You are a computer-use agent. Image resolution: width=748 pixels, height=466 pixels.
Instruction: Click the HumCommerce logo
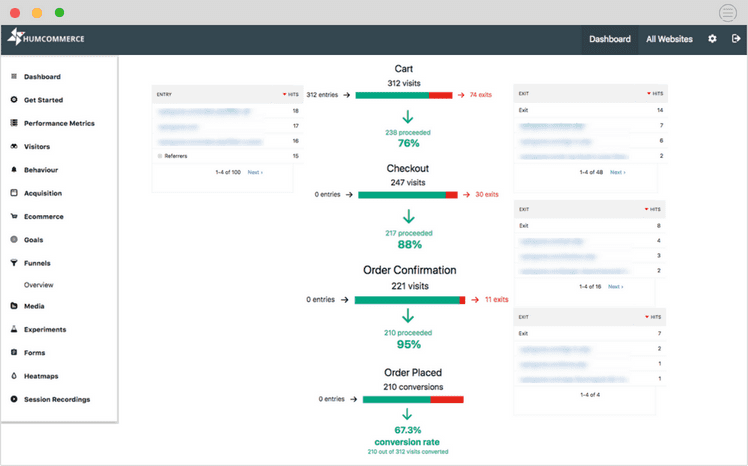46,39
